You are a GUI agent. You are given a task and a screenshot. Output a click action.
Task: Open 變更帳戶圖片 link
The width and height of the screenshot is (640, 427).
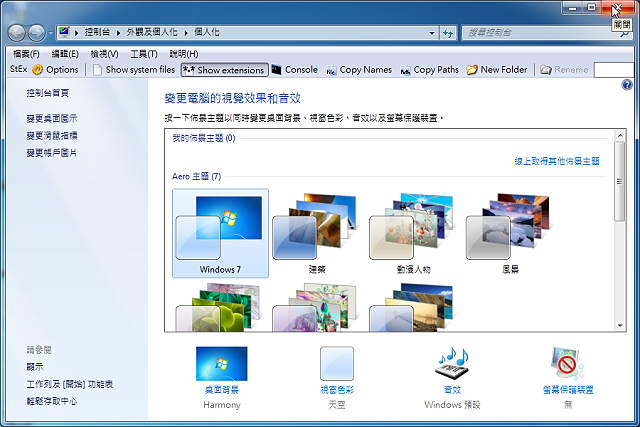52,153
